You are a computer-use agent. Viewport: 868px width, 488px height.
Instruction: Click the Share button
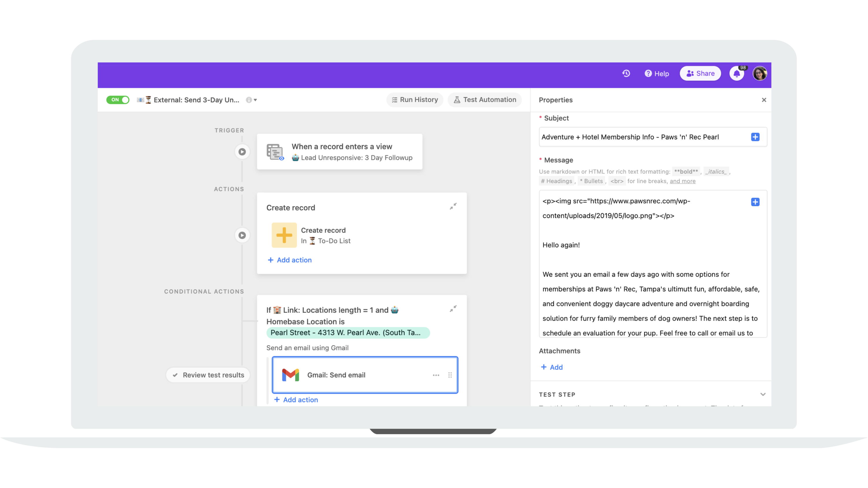(x=700, y=73)
